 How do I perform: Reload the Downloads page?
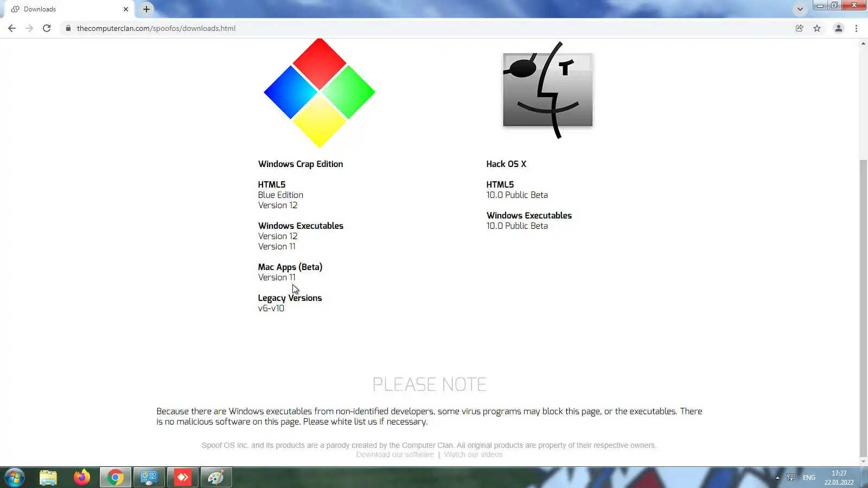click(x=47, y=28)
